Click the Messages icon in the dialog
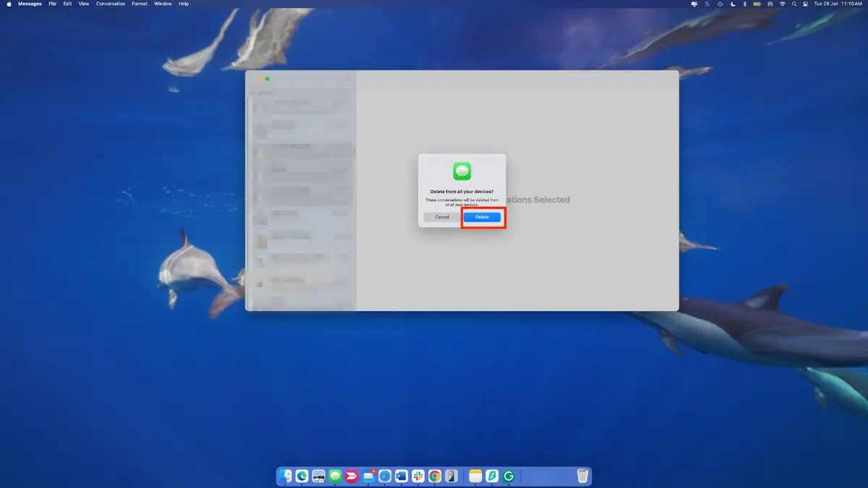 point(462,171)
